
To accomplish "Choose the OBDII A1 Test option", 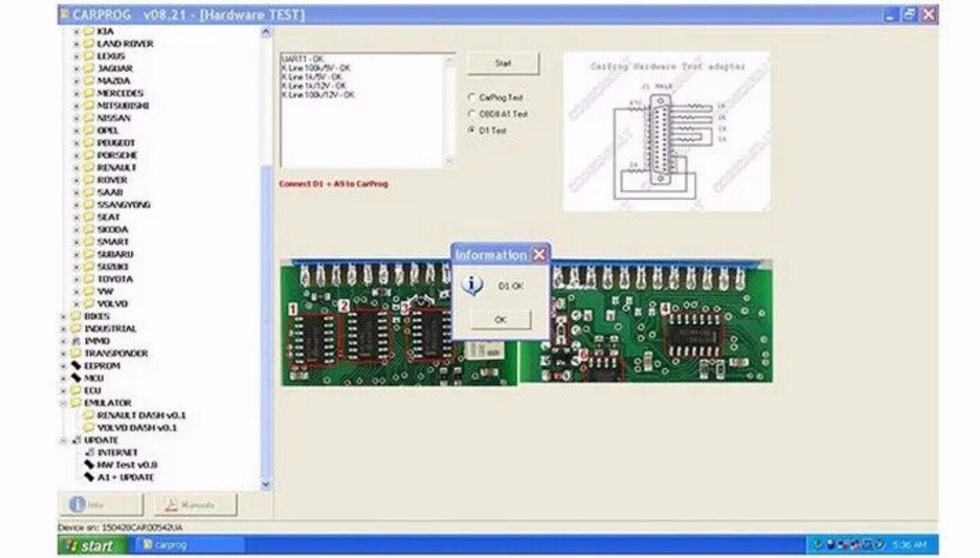I will click(x=472, y=114).
